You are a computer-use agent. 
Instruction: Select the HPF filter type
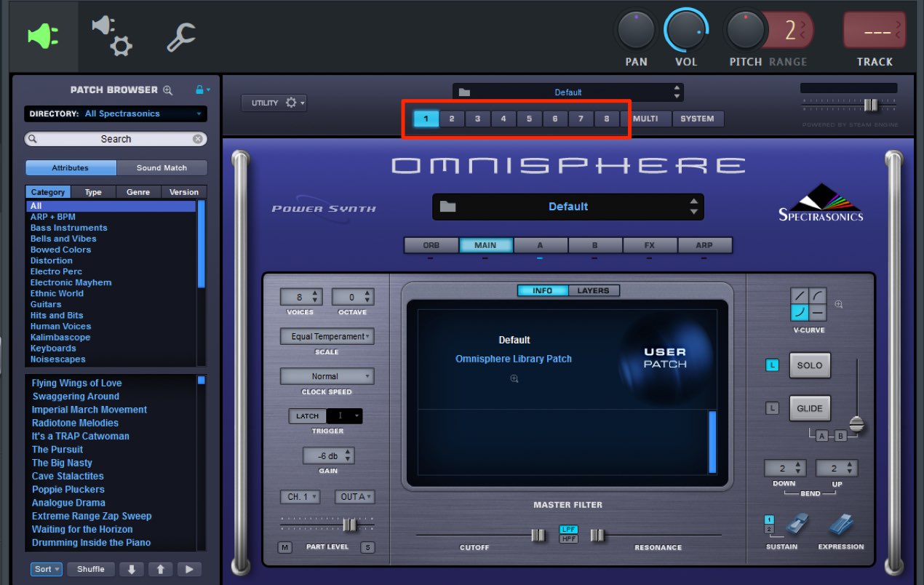568,538
